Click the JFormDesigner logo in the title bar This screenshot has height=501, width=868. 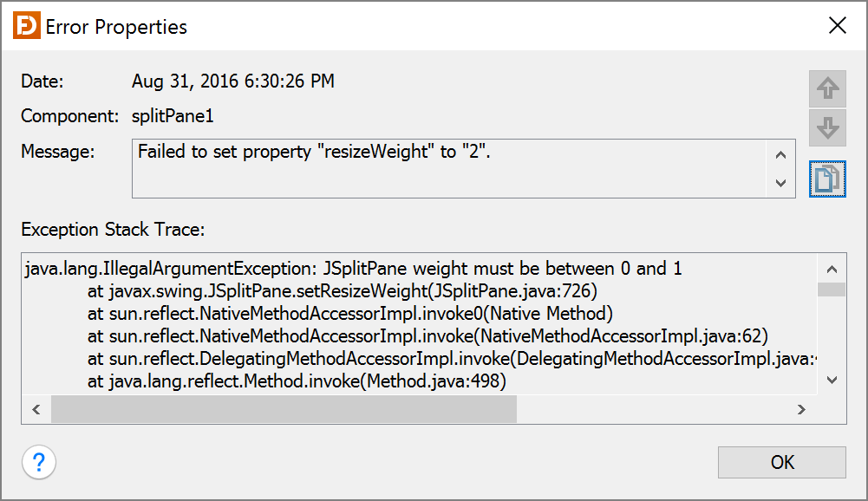25,25
